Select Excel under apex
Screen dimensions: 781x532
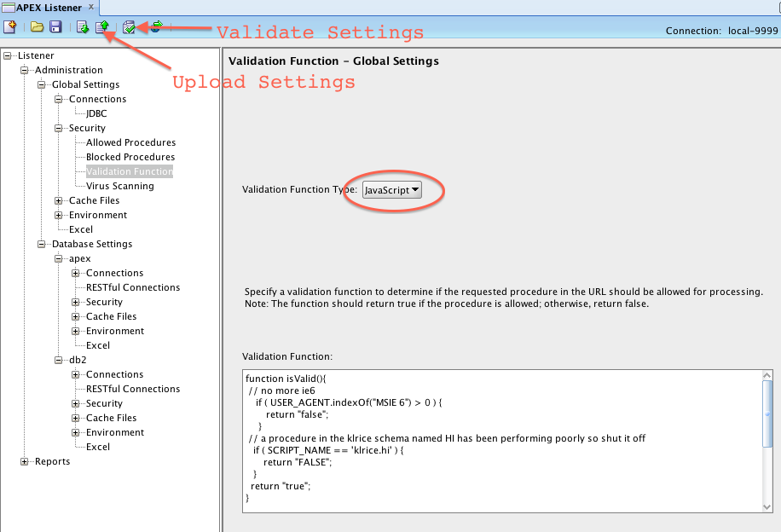click(97, 345)
